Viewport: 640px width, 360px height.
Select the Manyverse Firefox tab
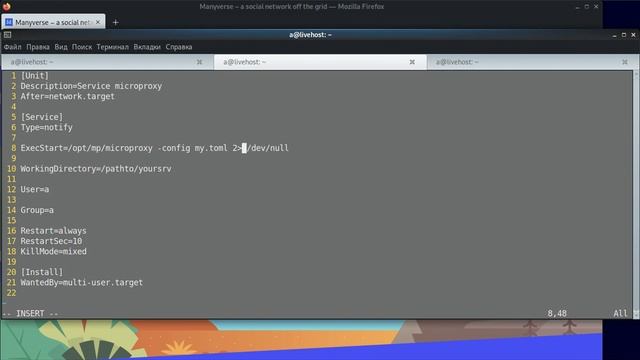53,22
